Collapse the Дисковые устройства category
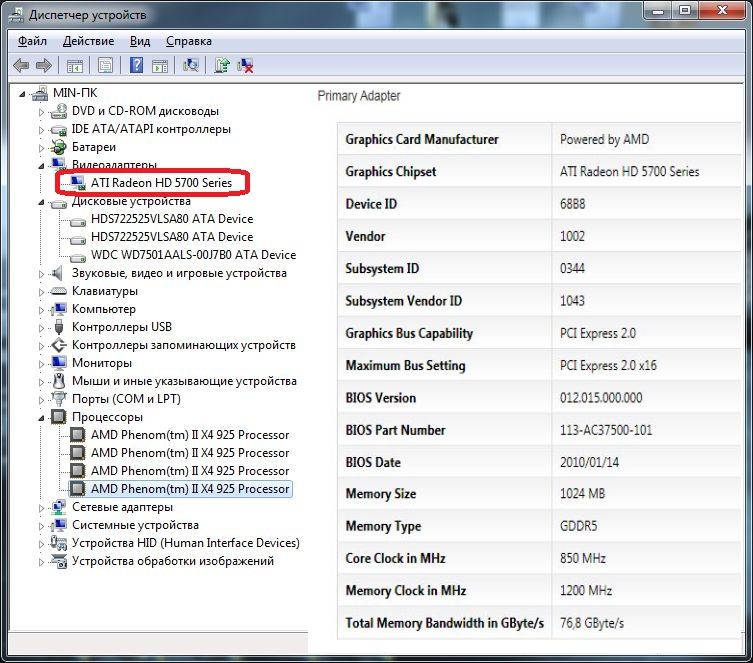753x663 pixels. [41, 203]
